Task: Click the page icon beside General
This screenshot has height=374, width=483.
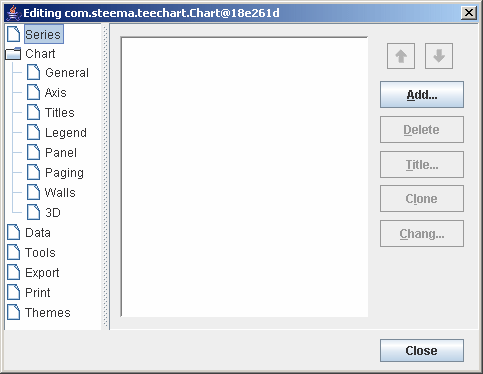Action: point(33,72)
